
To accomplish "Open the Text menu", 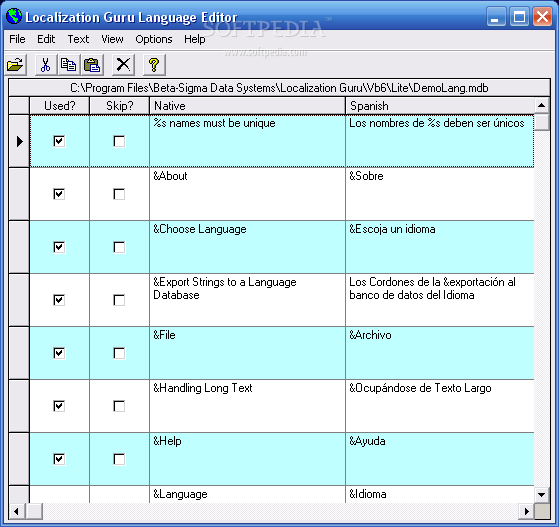I will [78, 39].
